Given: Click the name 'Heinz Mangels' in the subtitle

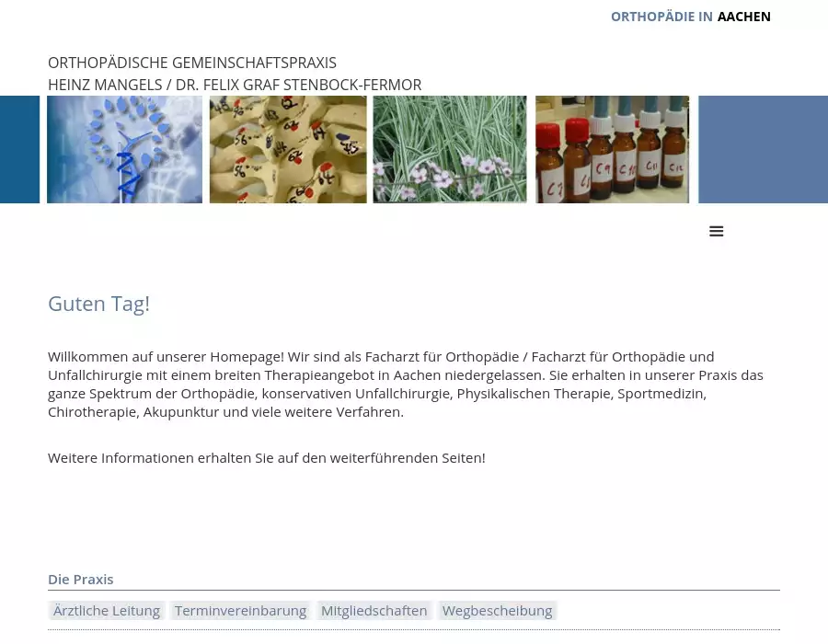Looking at the screenshot, I should point(104,85).
